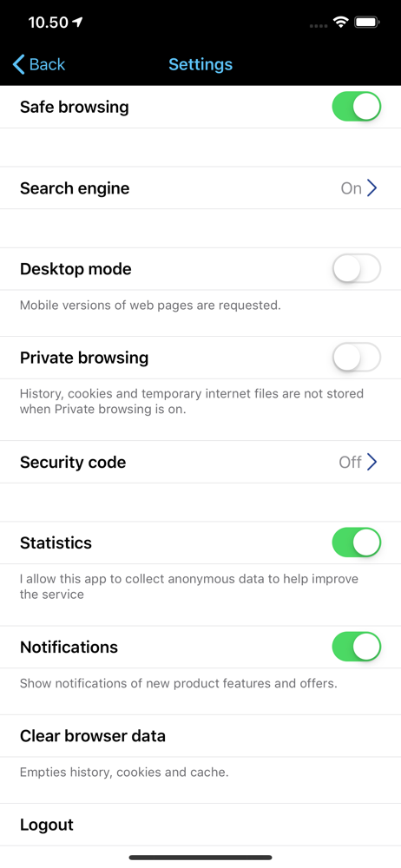Open the Search engine chevron

coord(372,188)
